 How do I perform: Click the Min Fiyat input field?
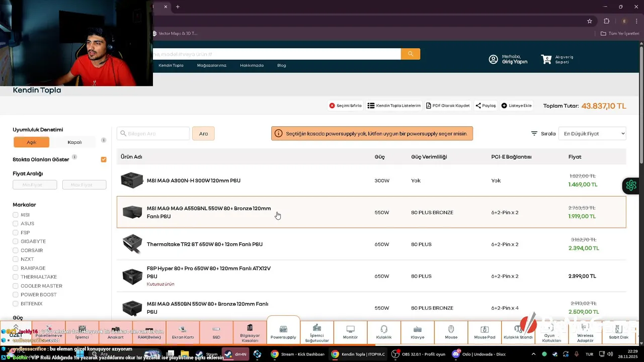[35, 185]
